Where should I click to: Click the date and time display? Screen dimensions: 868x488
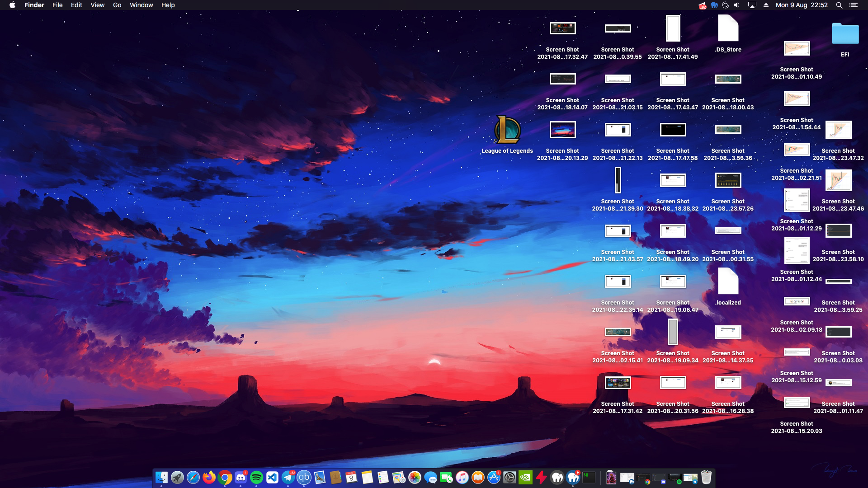tap(802, 5)
